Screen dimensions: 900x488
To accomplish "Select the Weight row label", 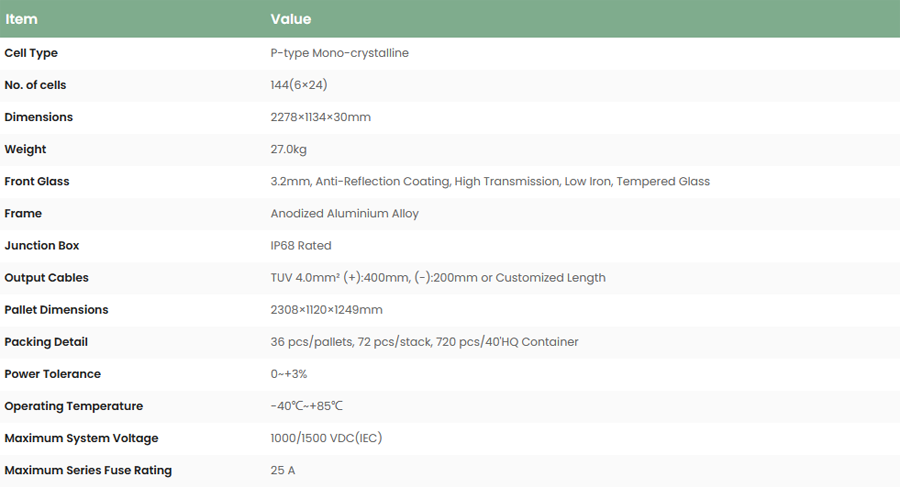I will click(25, 149).
